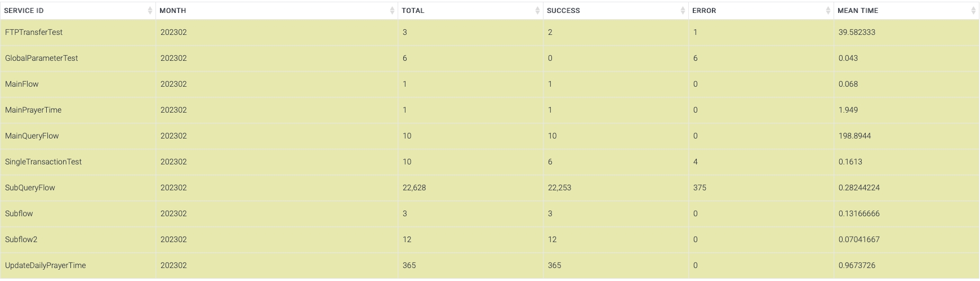Click the TOTAL column header label
This screenshot has width=980, height=281.
413,11
